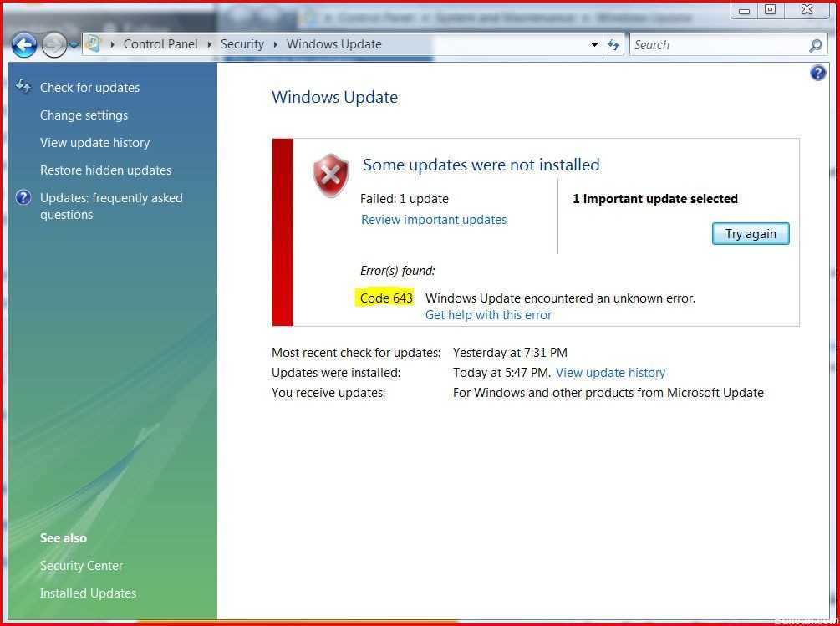The width and height of the screenshot is (840, 626).
Task: Open Restore hidden updates
Action: [x=105, y=170]
